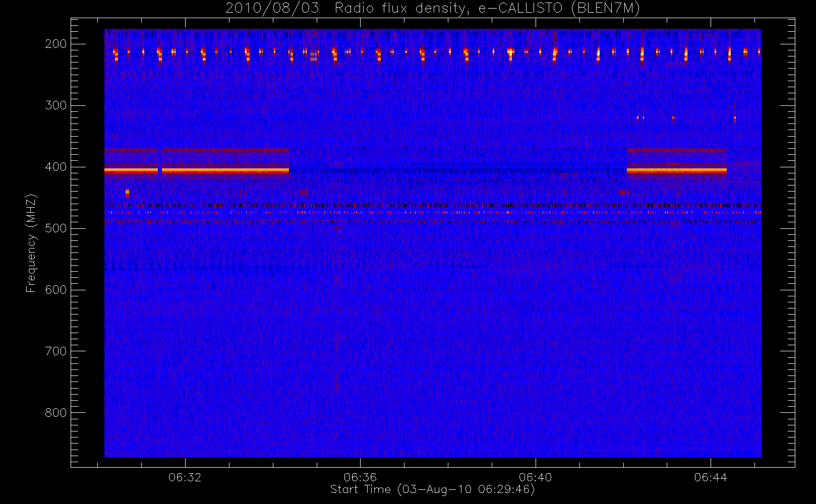
Task: Click the 700 frequency tick label
Action: click(56, 351)
